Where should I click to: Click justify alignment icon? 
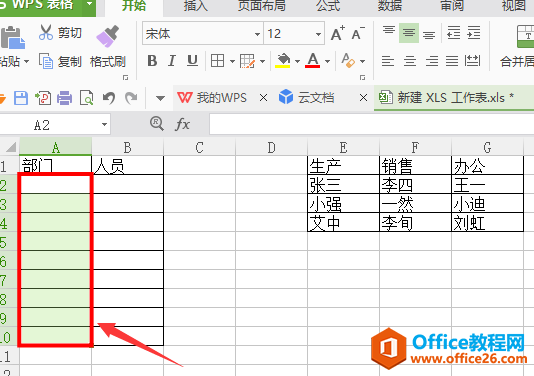pos(452,61)
